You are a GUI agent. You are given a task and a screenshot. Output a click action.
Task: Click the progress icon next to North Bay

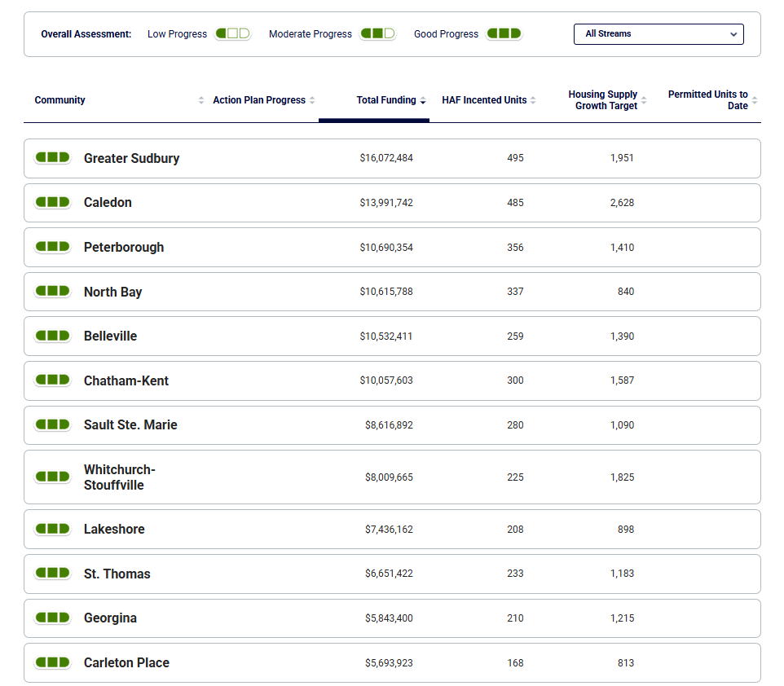pos(52,291)
